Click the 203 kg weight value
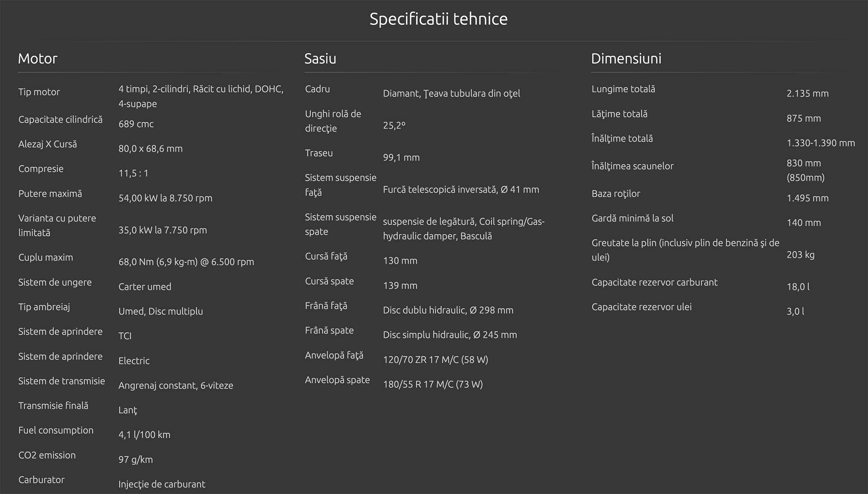The height and width of the screenshot is (494, 868). click(800, 255)
